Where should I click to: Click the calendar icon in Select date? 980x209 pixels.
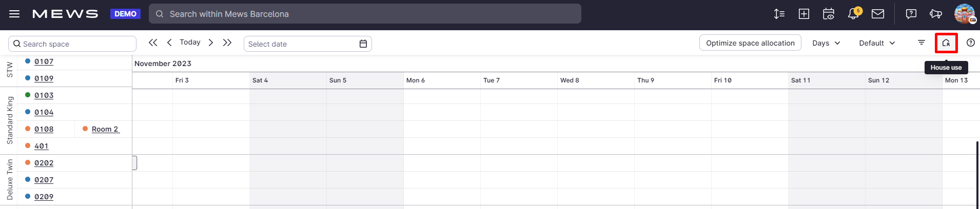[363, 44]
